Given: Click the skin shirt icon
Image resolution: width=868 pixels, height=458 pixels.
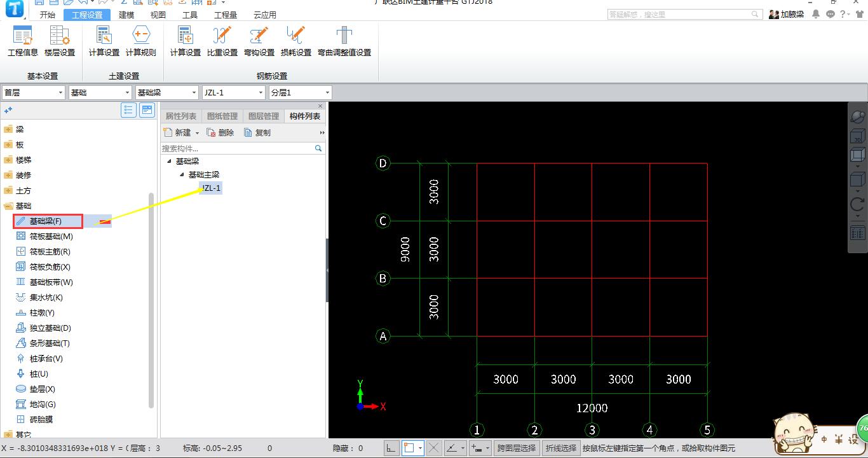Looking at the screenshot, I should pyautogui.click(x=860, y=14).
